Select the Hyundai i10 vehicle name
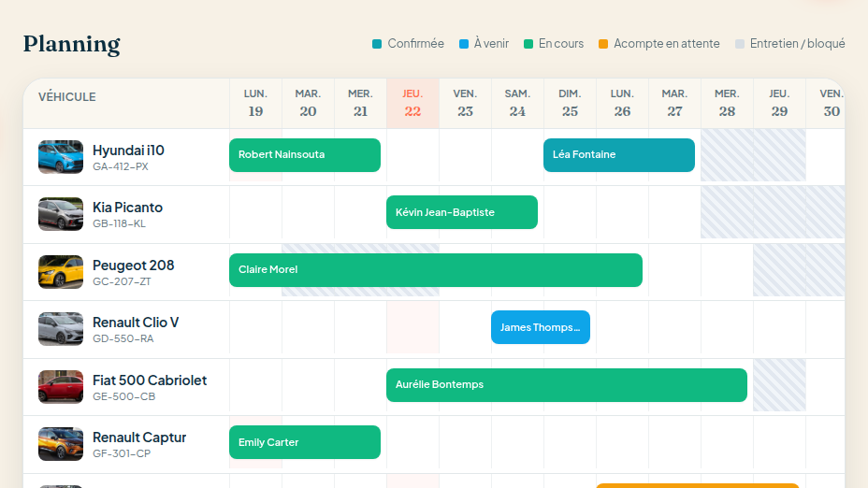Screen dimensions: 868x488 [x=128, y=151]
